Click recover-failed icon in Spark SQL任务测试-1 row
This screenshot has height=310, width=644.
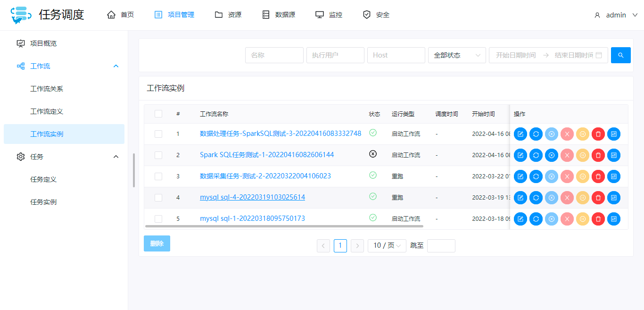pos(551,155)
